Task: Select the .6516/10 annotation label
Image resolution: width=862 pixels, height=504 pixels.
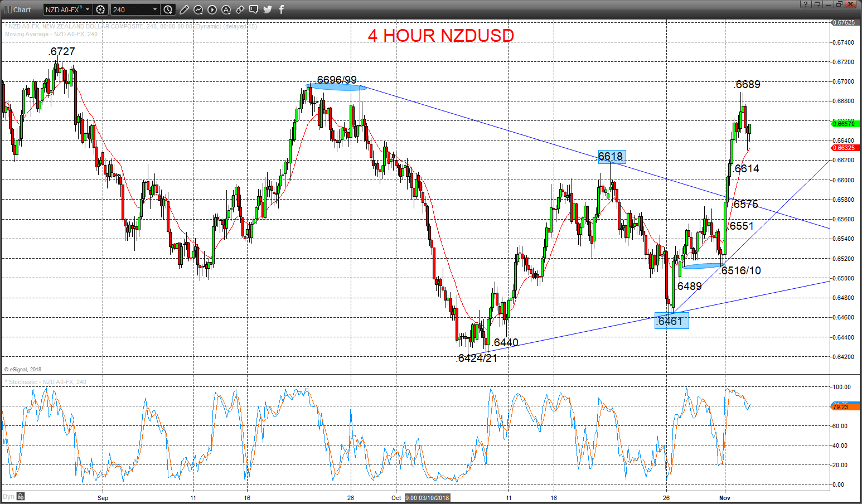Action: [x=740, y=270]
